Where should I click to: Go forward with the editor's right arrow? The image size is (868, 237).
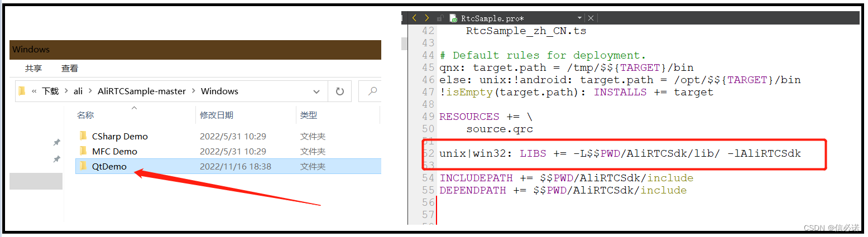click(x=427, y=18)
